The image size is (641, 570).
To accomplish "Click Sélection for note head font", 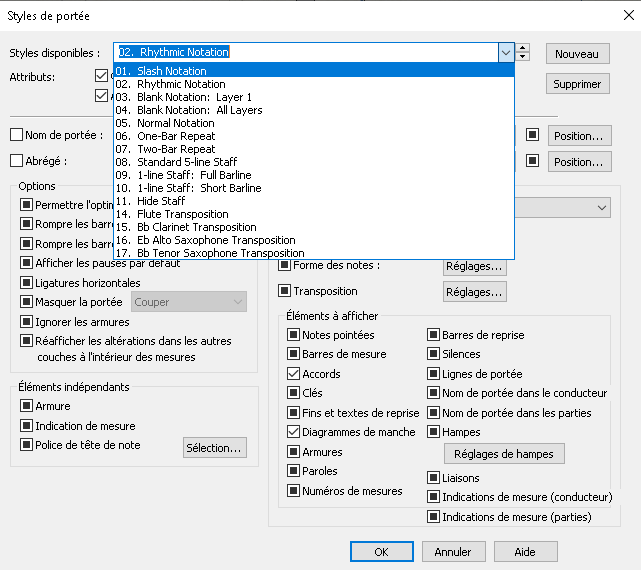I will click(x=214, y=448).
